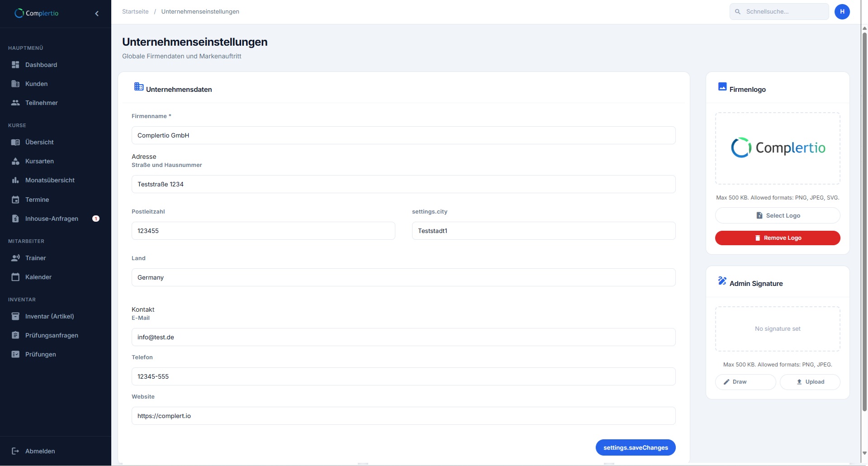Screen dimensions: 868x466
Task: Click the Kunden building icon
Action: (x=15, y=84)
